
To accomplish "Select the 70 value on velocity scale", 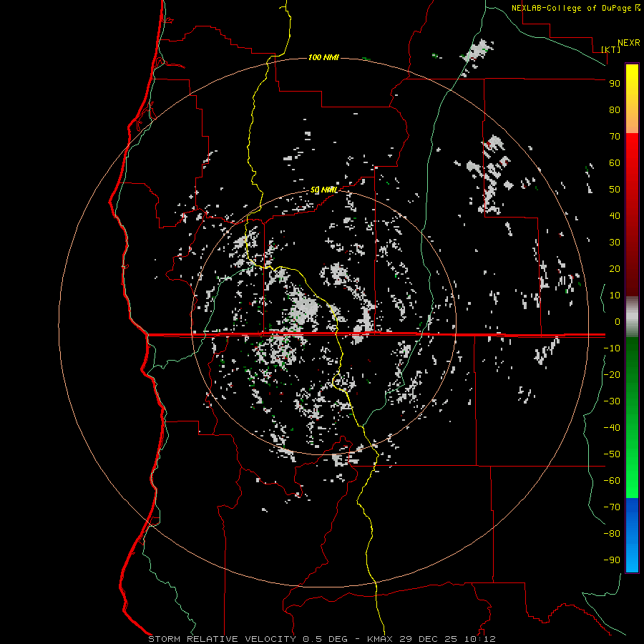I will pos(615,137).
